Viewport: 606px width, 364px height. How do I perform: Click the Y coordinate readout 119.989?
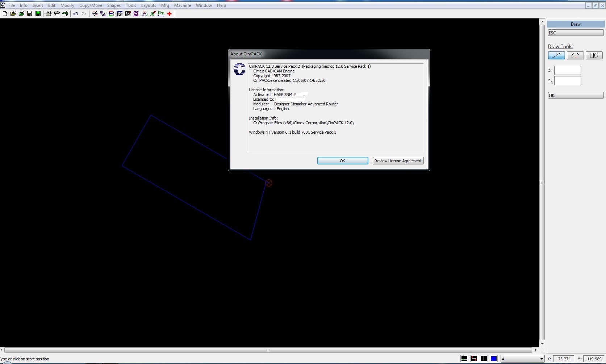[594, 359]
